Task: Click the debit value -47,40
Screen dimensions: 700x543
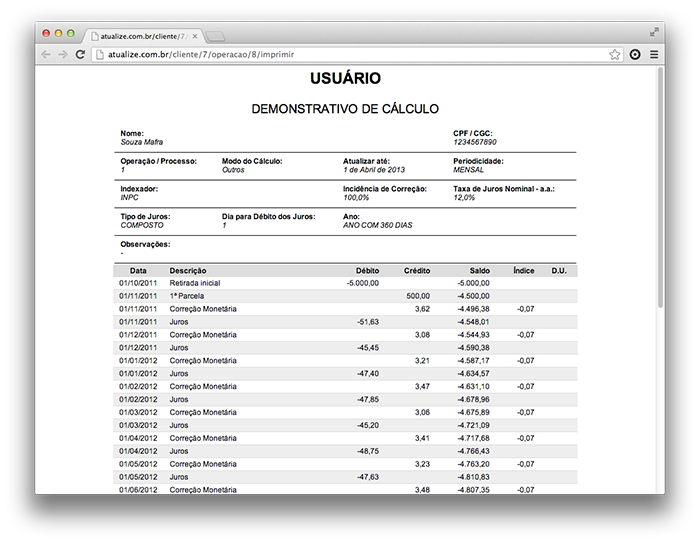Action: click(x=368, y=374)
